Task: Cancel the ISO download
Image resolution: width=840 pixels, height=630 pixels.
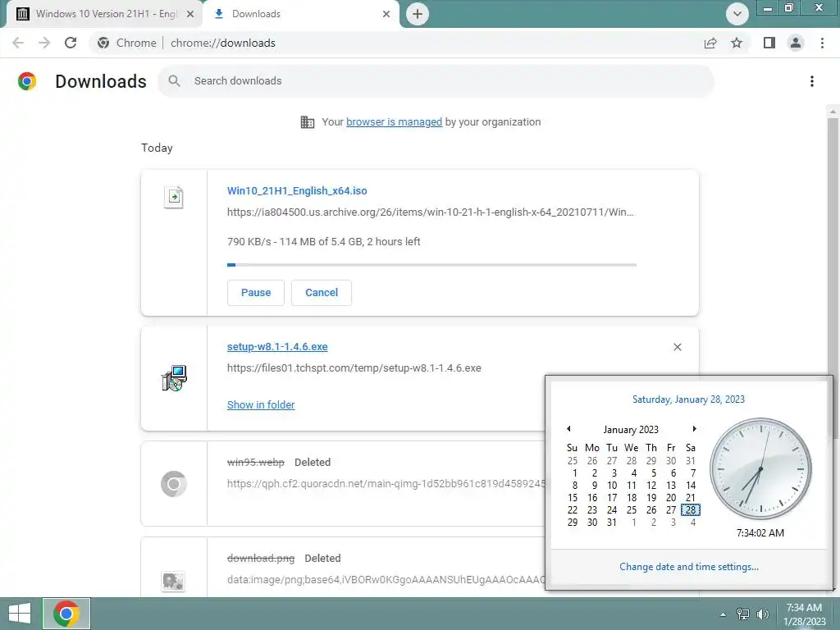Action: 322,293
